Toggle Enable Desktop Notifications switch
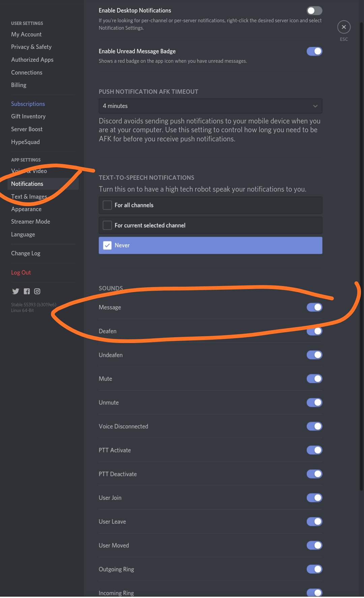 [314, 11]
